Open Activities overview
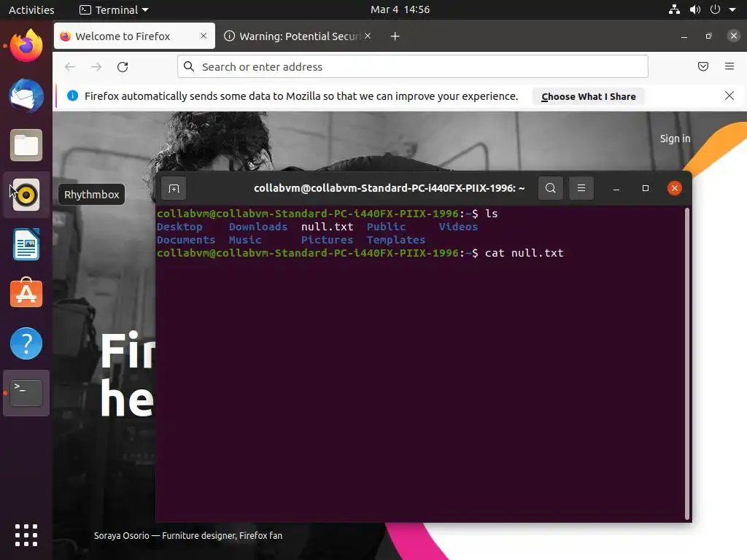This screenshot has height=560, width=747. [x=31, y=9]
